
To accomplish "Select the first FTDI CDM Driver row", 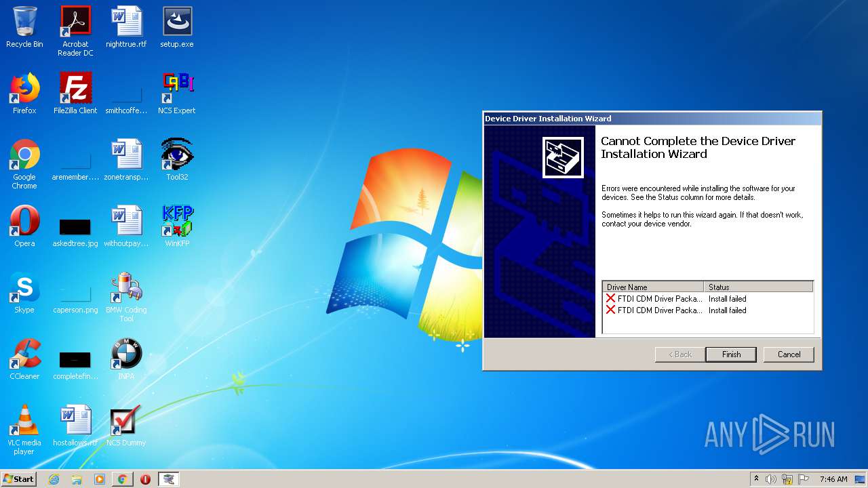I will coord(708,299).
